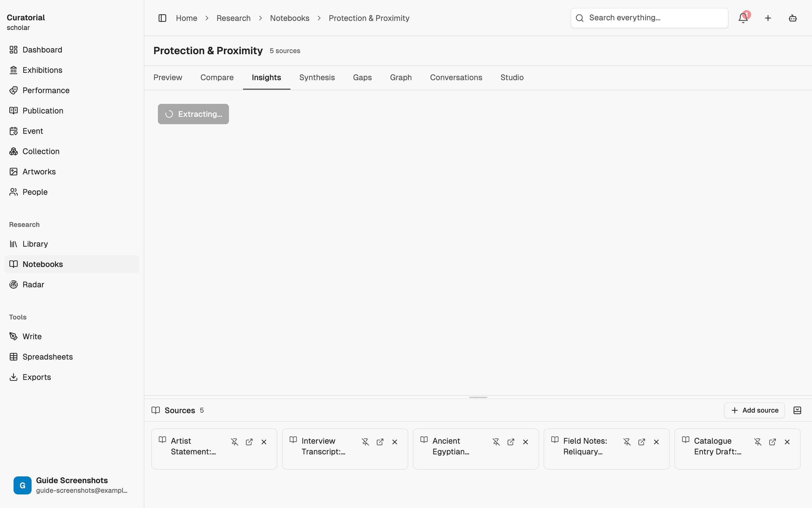Viewport: 812px width, 508px height.
Task: Open the Conversations tab
Action: point(456,78)
